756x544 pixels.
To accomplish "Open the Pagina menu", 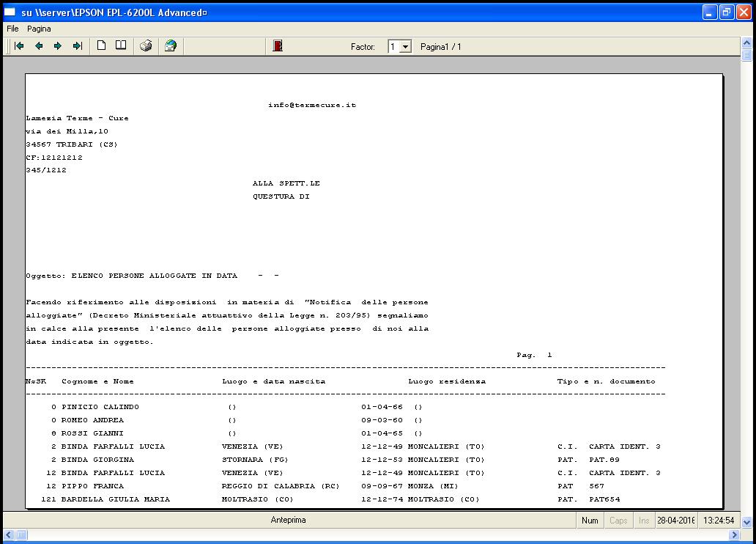I will tap(39, 29).
